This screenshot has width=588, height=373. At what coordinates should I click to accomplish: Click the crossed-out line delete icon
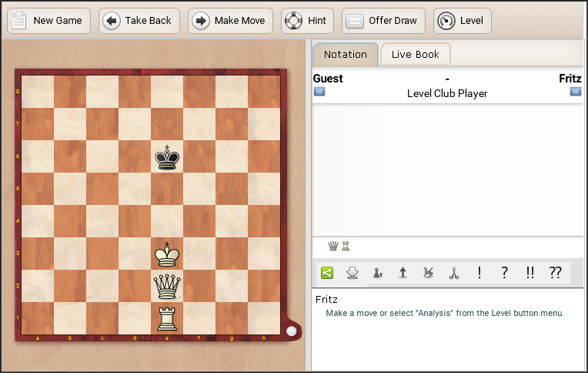428,272
